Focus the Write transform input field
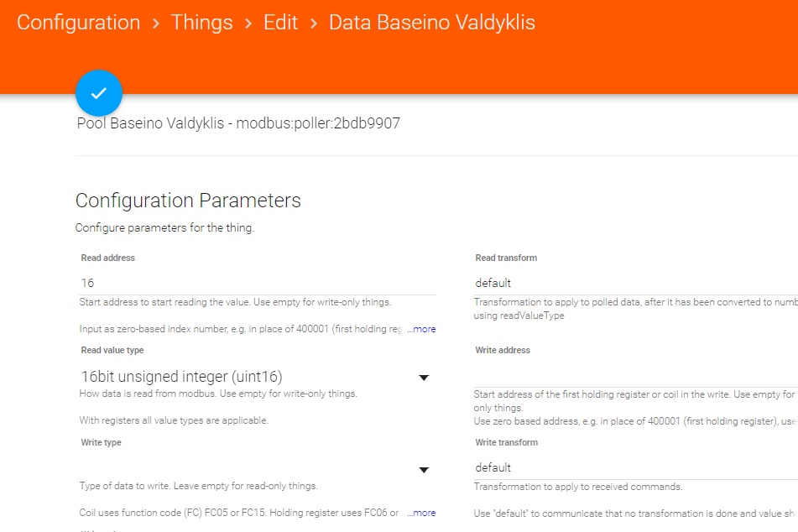 (x=635, y=467)
